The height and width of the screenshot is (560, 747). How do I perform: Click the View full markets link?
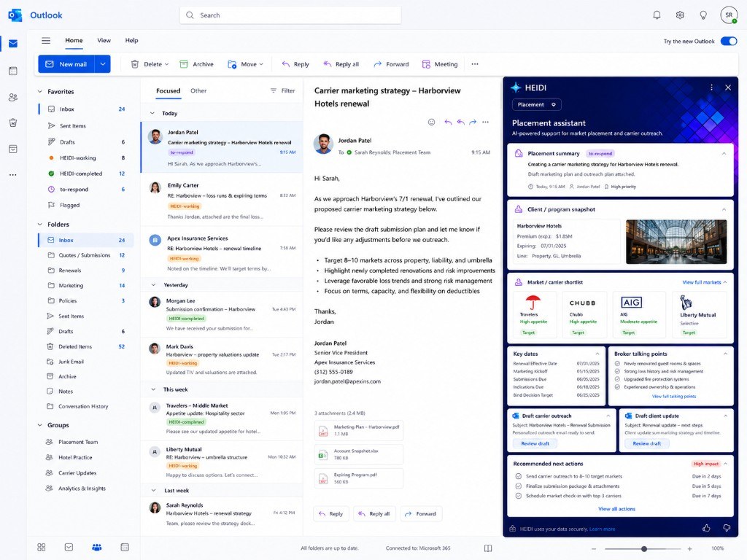701,282
